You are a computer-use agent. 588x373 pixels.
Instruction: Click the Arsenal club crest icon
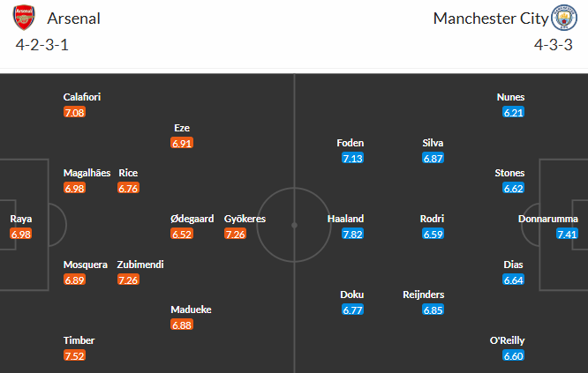pos(26,18)
